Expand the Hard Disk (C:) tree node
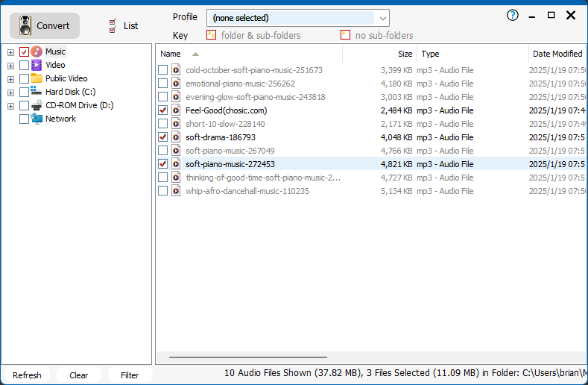The image size is (588, 385). [x=10, y=93]
